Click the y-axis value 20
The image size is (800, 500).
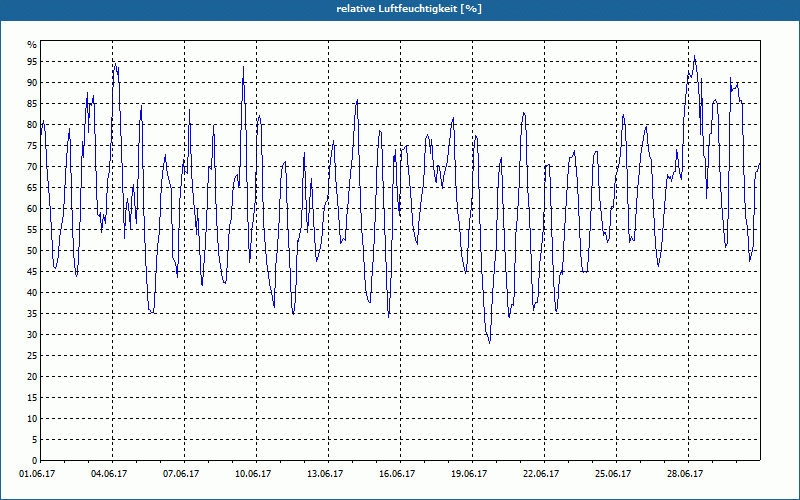point(32,377)
